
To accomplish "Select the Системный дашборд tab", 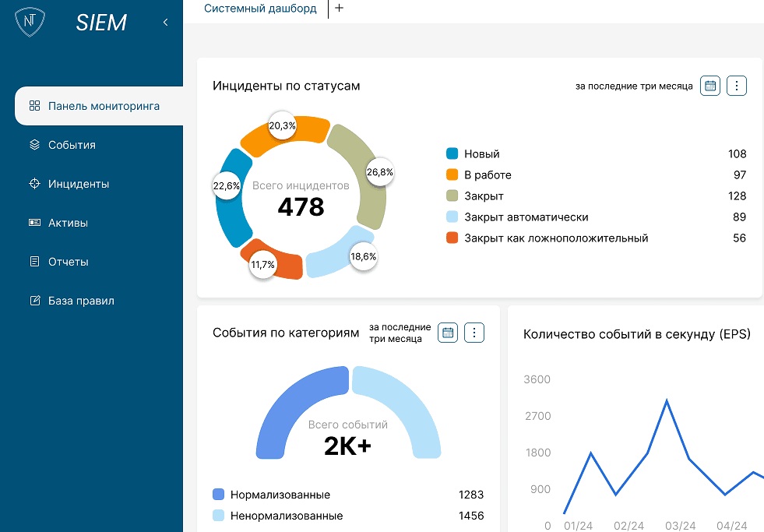I will coord(260,9).
